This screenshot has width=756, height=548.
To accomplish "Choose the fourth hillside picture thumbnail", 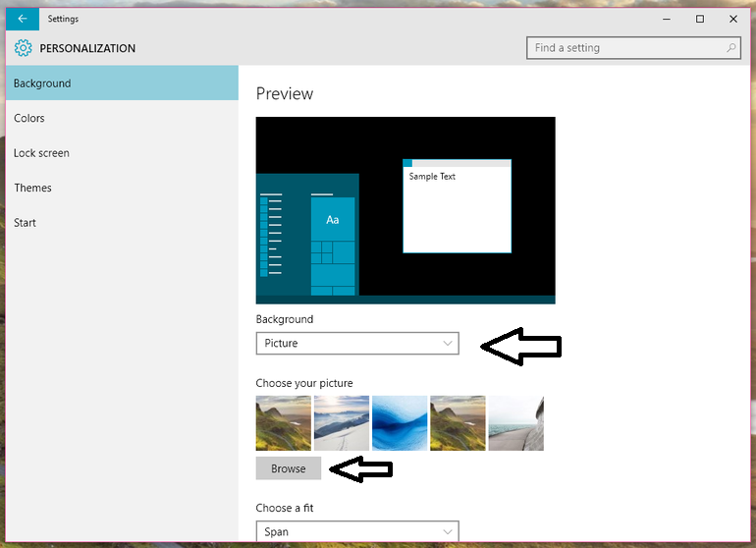I will [x=458, y=423].
